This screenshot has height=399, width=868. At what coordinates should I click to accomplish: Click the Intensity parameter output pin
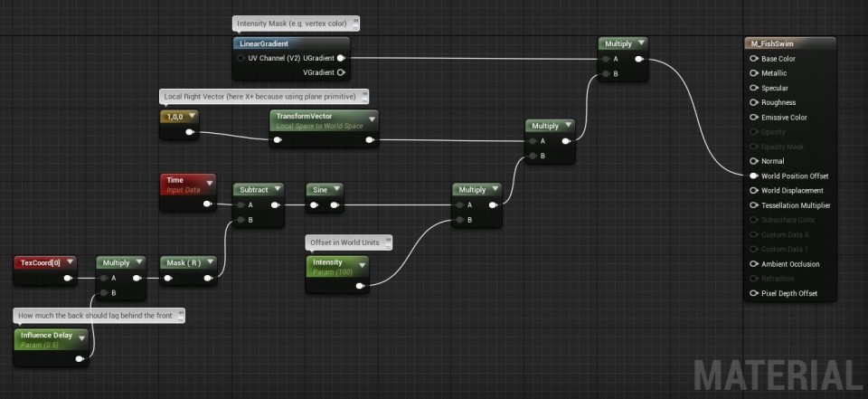coord(361,286)
